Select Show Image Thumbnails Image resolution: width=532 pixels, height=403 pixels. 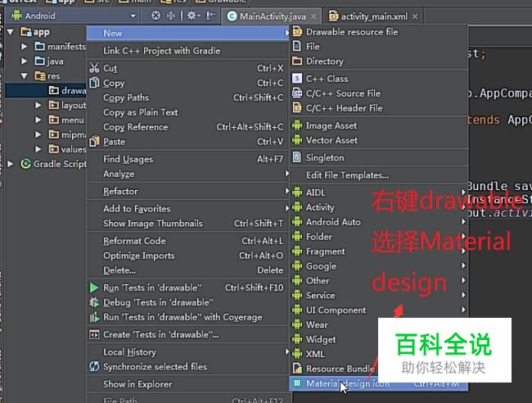point(188,224)
